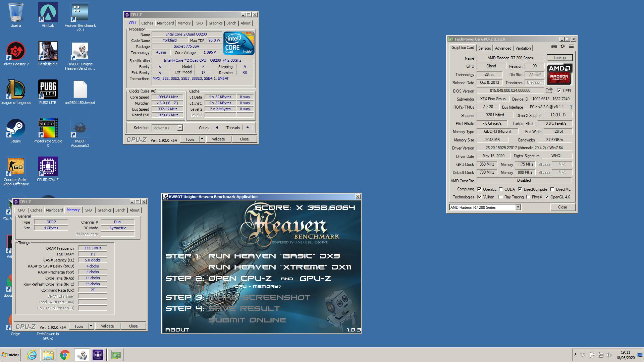Click Save Result in the Heaven app
644x362 pixels.
coord(244,309)
